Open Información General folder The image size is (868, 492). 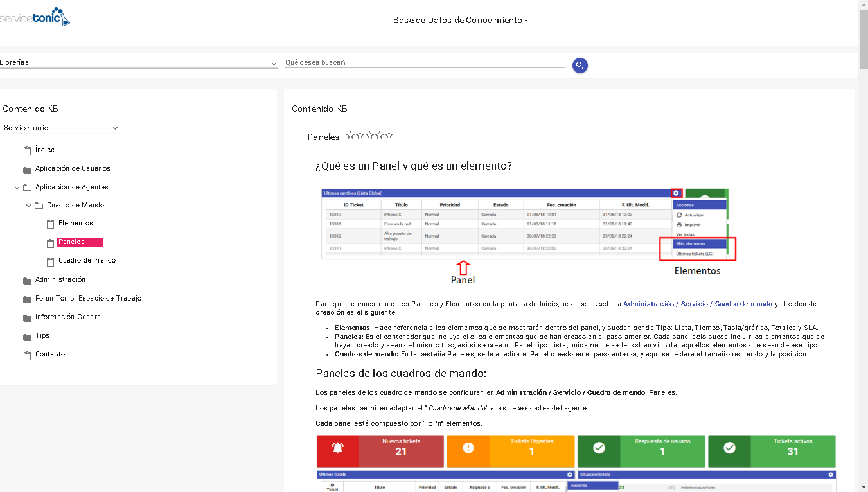(x=69, y=317)
